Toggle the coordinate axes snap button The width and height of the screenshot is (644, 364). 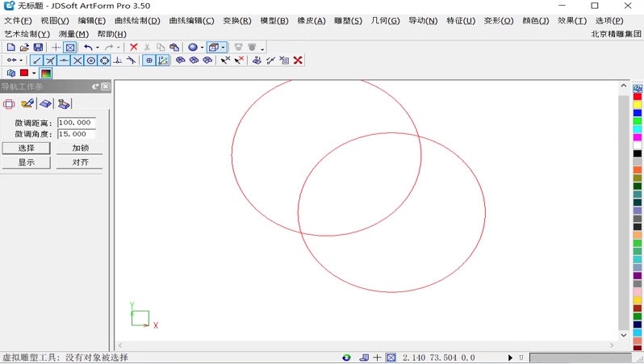163,61
